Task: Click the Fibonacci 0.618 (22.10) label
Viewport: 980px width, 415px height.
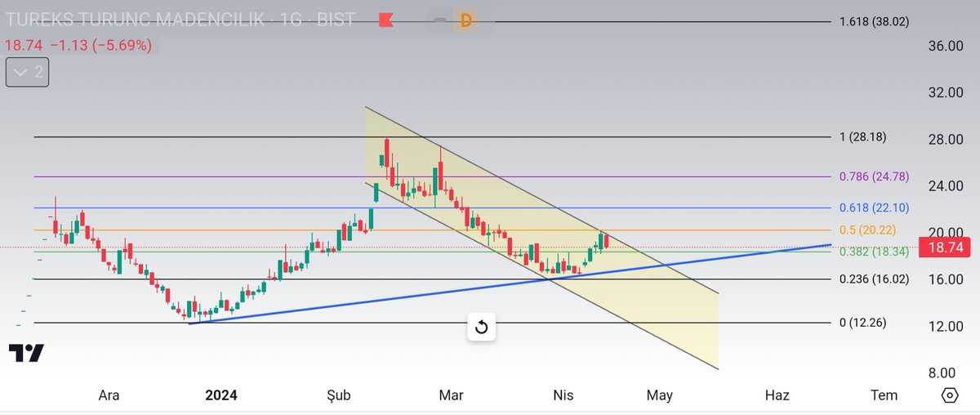Action: tap(874, 207)
